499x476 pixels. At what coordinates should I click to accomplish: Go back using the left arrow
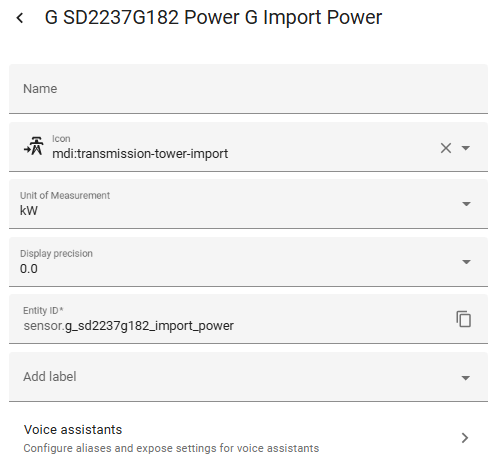coord(20,18)
